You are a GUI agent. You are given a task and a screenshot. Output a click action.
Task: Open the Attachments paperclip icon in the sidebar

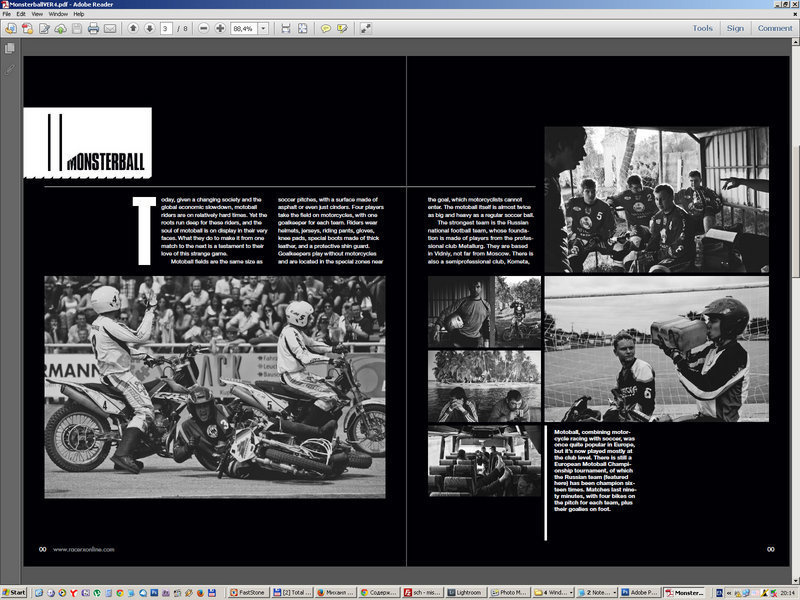click(x=9, y=68)
